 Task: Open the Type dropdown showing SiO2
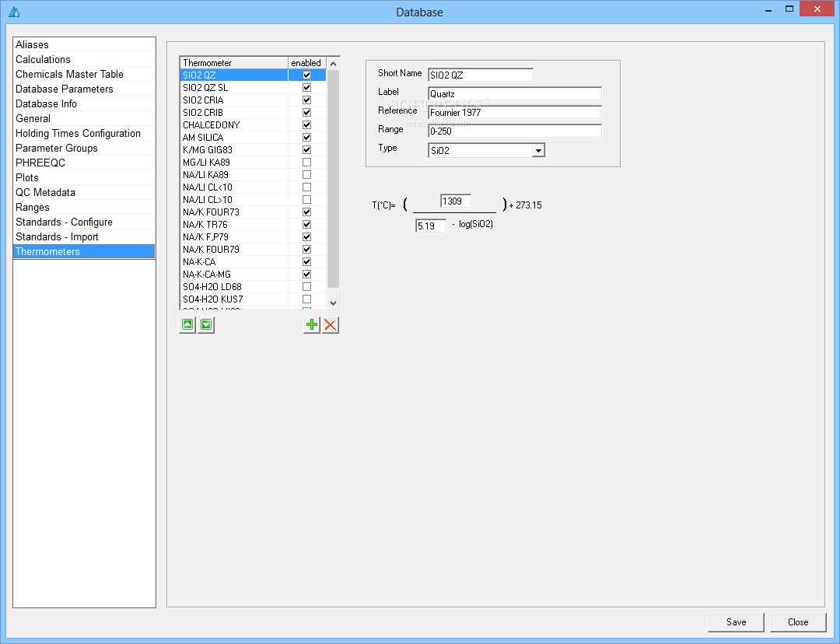538,151
